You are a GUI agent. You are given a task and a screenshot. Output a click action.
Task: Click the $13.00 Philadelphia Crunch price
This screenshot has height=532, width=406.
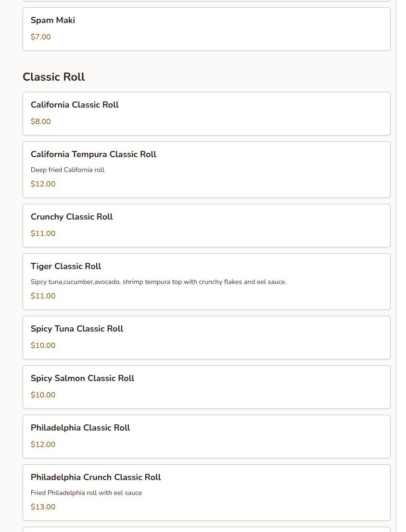[x=43, y=507]
